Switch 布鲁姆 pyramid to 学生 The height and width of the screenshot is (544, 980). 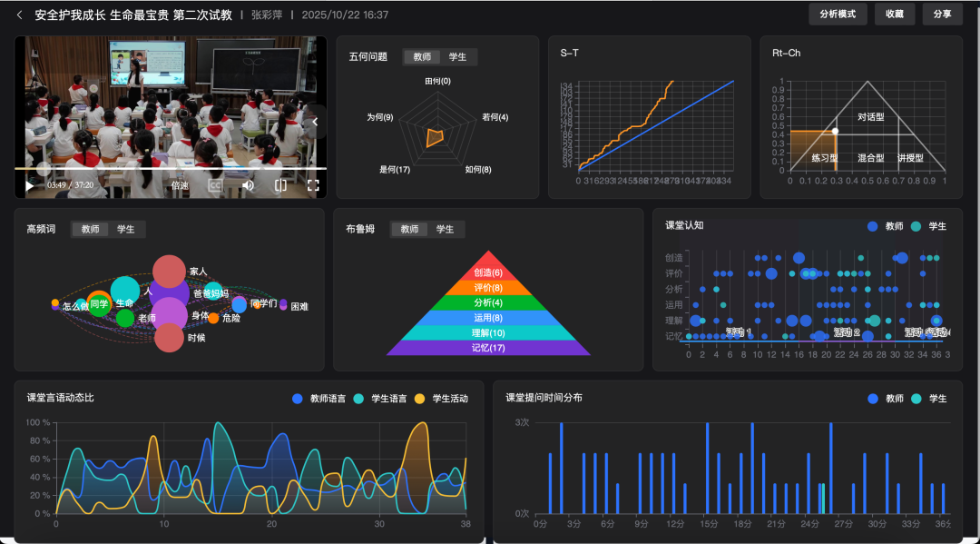tap(445, 230)
